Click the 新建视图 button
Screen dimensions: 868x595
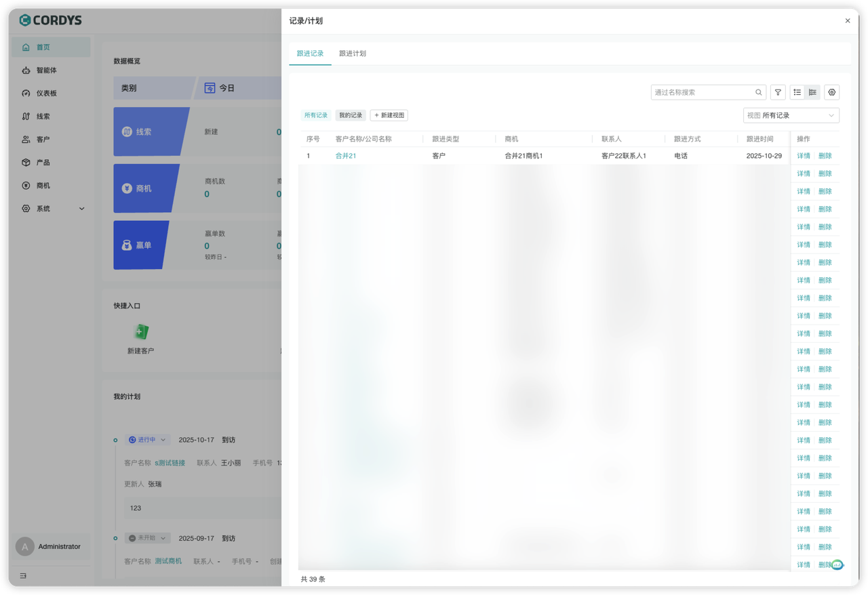point(389,115)
